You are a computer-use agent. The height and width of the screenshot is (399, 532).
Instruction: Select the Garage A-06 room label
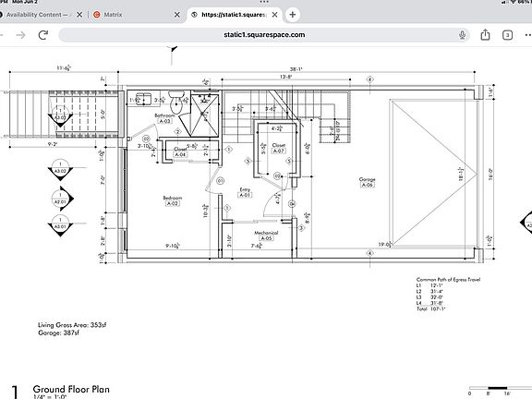[x=367, y=182]
